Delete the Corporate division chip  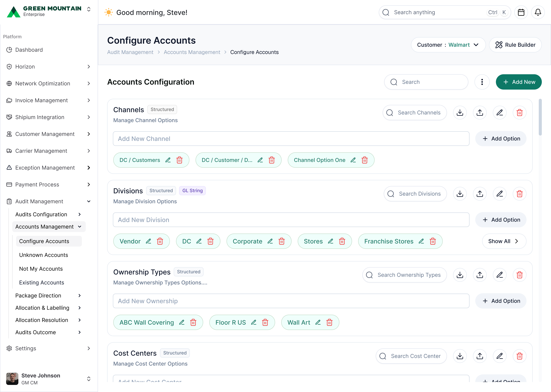282,241
